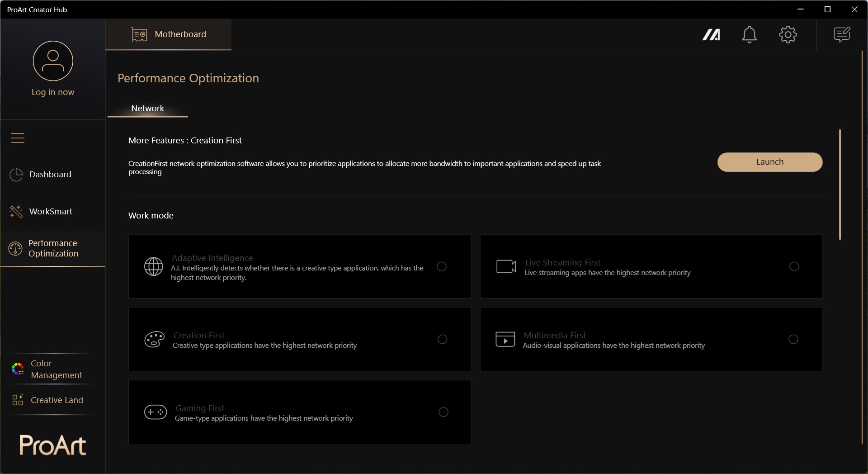
Task: Select Performance Optimization in the sidebar
Action: pos(53,248)
